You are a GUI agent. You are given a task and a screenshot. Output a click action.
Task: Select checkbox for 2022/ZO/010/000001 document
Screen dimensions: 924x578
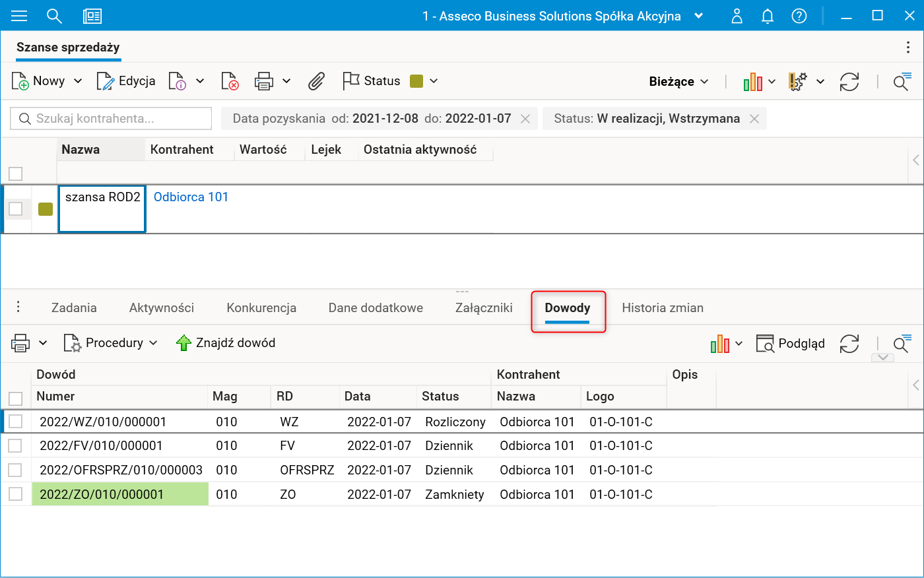pos(16,494)
